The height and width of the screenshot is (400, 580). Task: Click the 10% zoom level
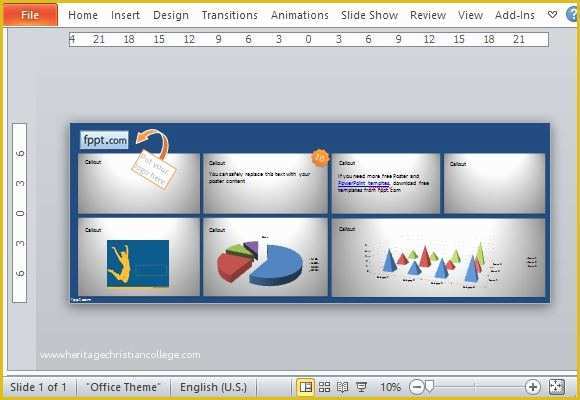pos(390,387)
